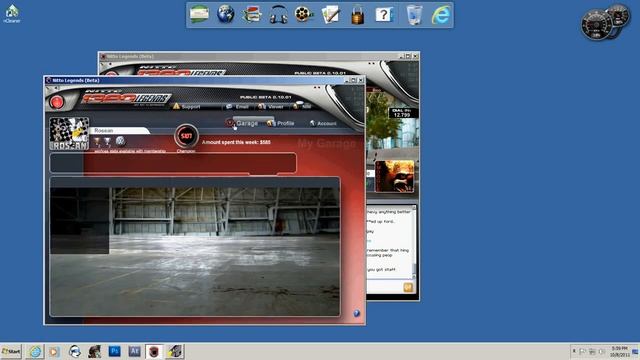
Task: Open Viewer in the Nitto top bar
Action: [x=271, y=107]
